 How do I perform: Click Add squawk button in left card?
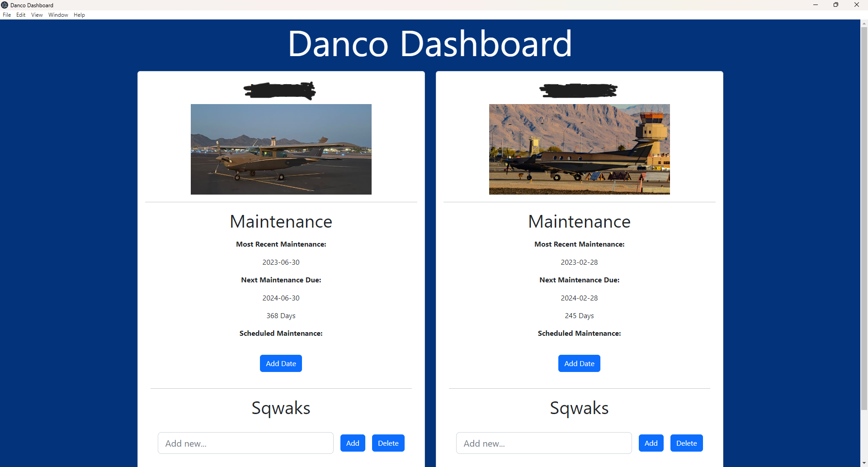[353, 443]
